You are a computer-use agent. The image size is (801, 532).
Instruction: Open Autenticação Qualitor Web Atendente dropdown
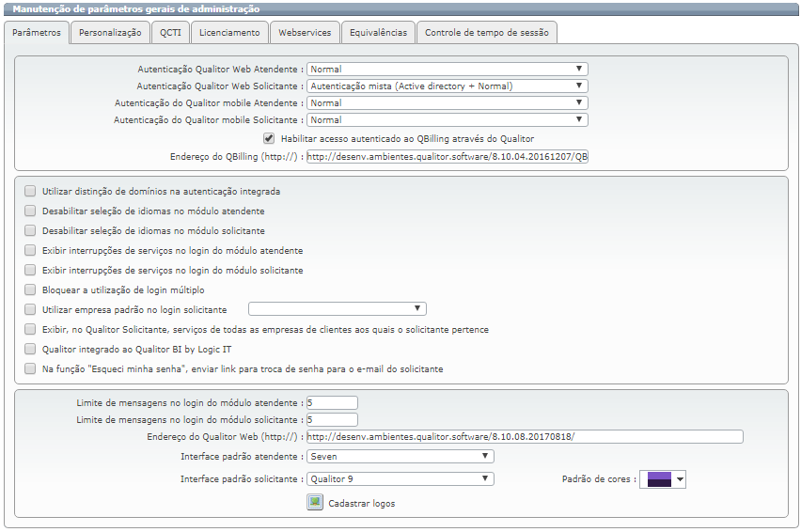[447, 69]
